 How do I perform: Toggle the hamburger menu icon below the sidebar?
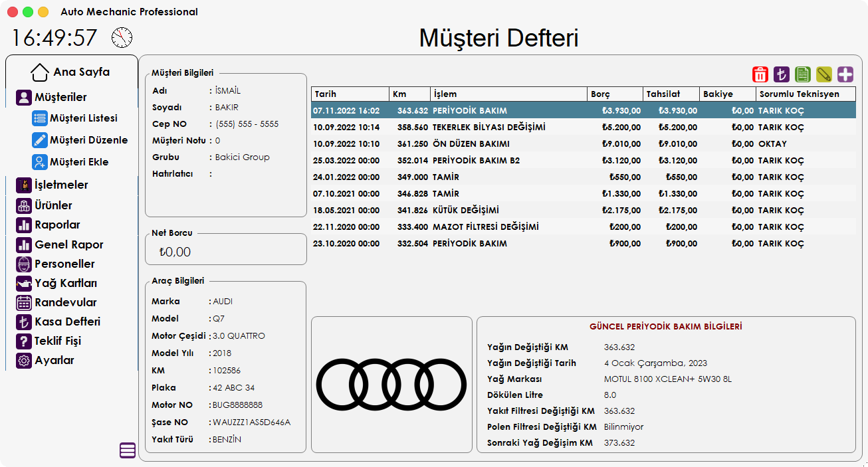[128, 450]
